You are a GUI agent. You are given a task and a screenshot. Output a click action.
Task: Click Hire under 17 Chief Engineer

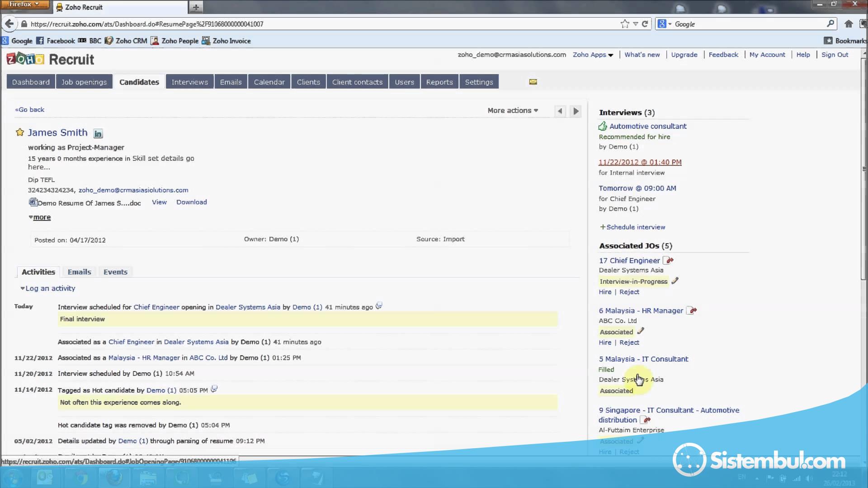(605, 292)
